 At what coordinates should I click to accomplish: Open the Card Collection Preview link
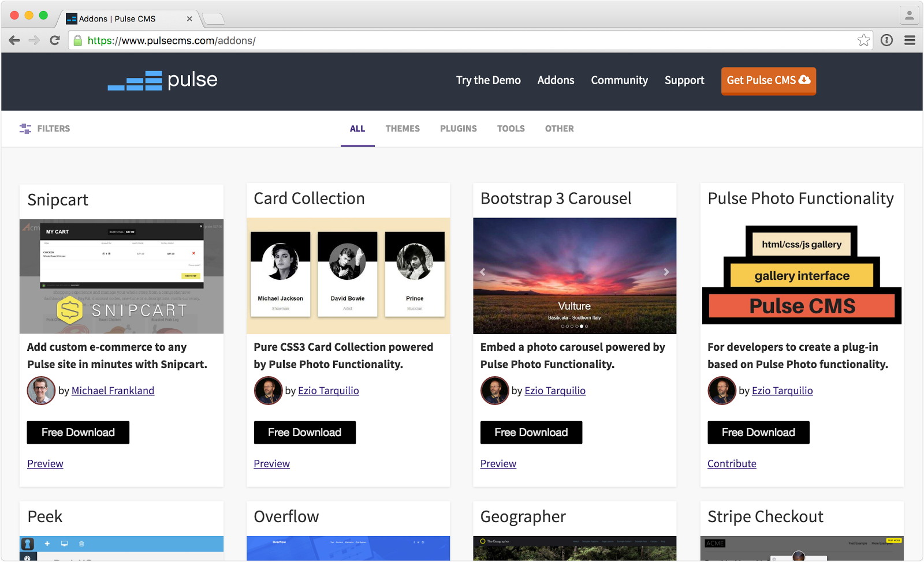pyautogui.click(x=272, y=464)
